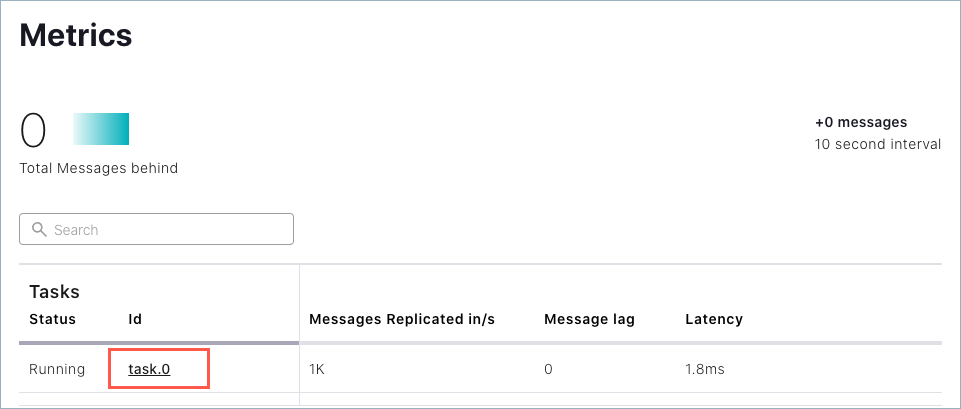Select the 1K replicated messages value
This screenshot has width=961, height=409.
[316, 369]
